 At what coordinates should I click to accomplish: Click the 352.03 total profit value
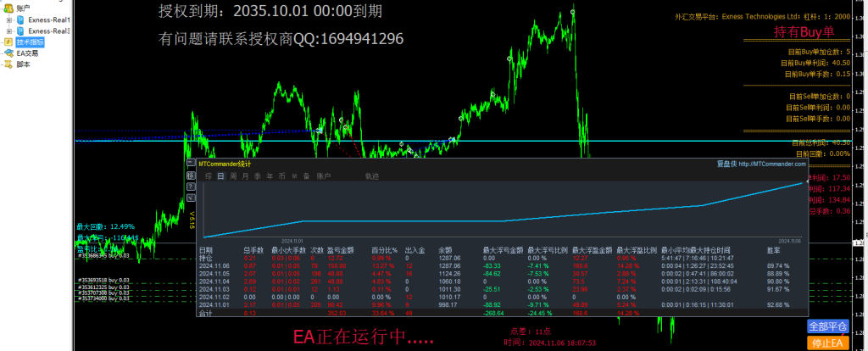pos(336,314)
